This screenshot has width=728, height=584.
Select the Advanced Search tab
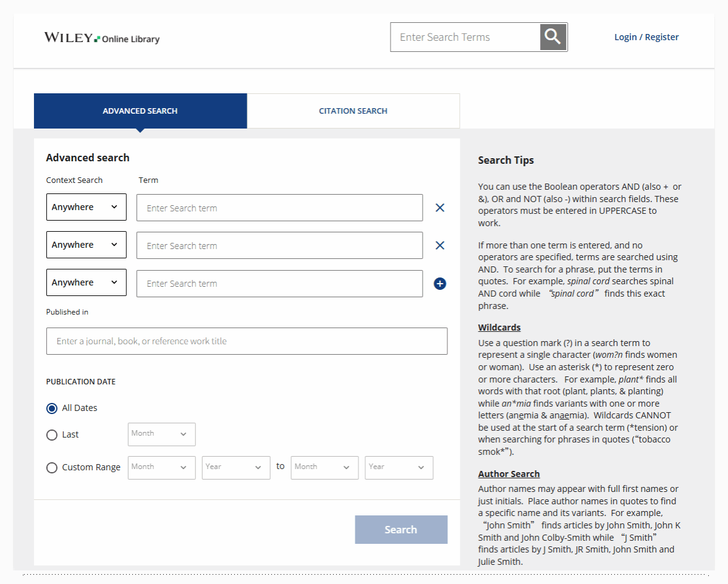140,111
